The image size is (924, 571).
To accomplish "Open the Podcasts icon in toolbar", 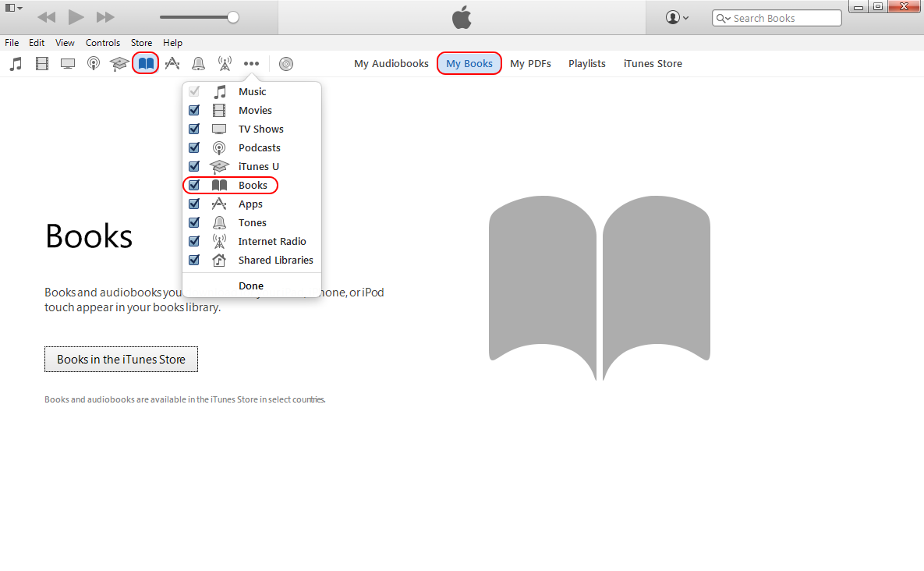I will 93,64.
